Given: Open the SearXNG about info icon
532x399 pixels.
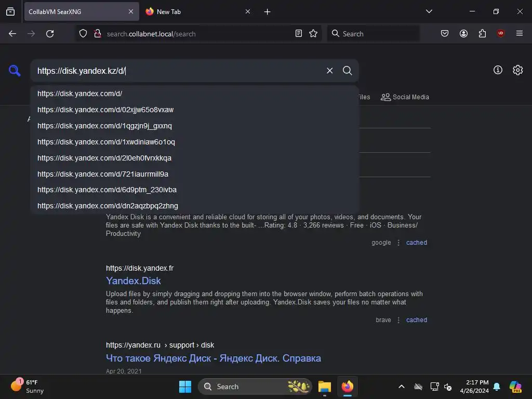Looking at the screenshot, I should [498, 70].
